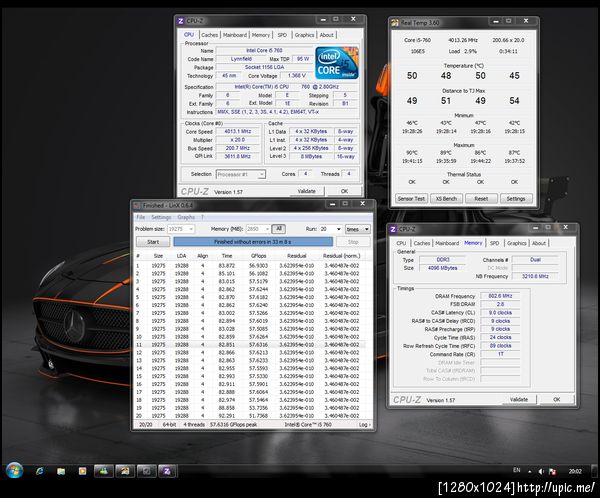Click the Real Temp title bar icon
600x498 pixels.
(395, 23)
